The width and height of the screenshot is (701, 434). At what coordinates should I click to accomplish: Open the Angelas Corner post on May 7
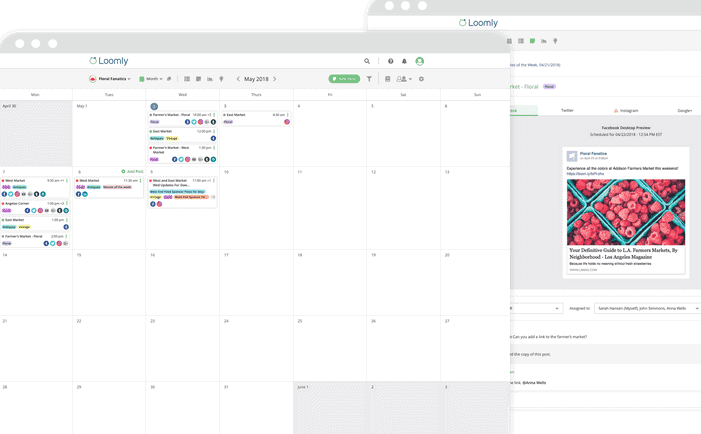tap(35, 207)
